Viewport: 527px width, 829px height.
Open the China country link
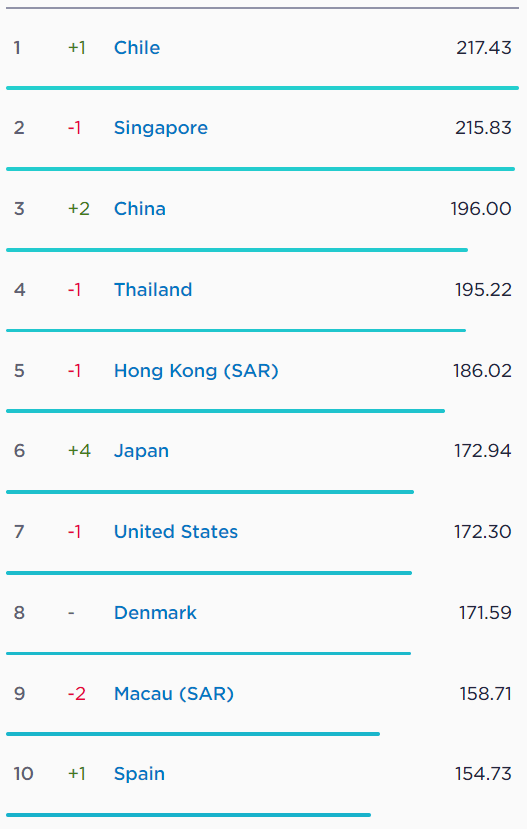[140, 209]
